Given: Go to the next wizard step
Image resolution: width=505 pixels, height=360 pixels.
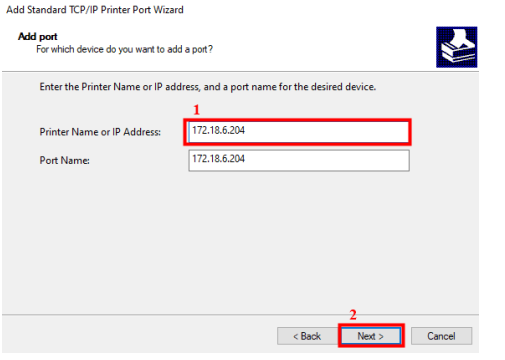Looking at the screenshot, I should point(371,336).
